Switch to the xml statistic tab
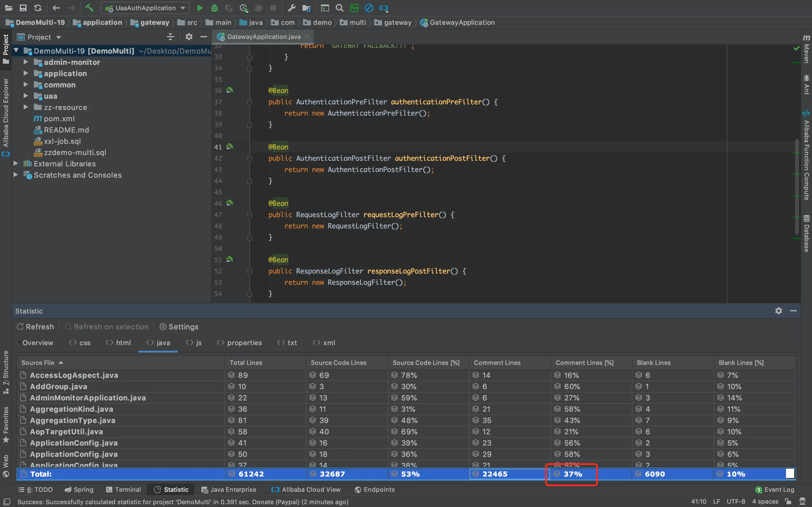 pos(324,343)
